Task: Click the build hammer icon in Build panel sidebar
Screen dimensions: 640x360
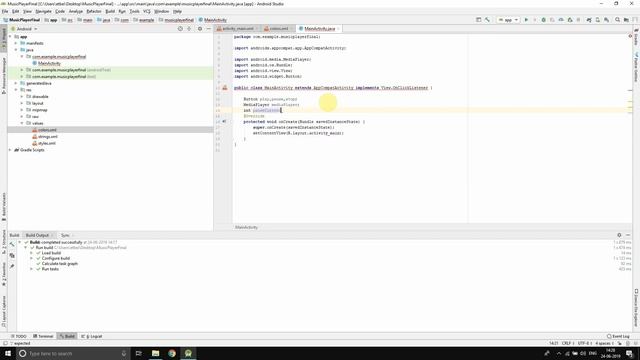Action: [12, 244]
